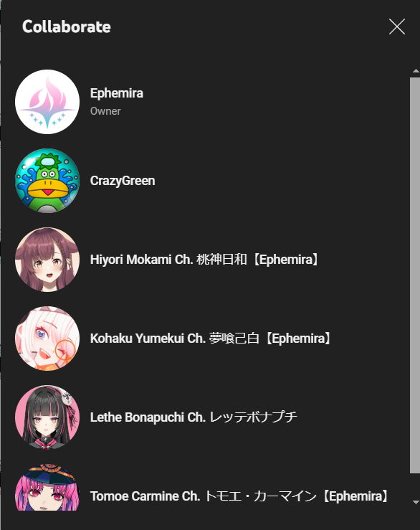Close the Collaborate dialog
420x530 pixels.
(x=396, y=27)
